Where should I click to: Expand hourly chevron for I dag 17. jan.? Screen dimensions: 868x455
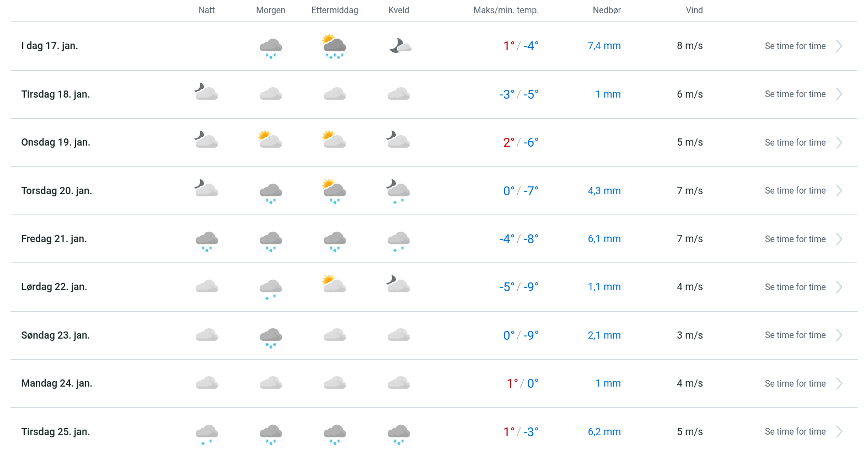point(839,46)
